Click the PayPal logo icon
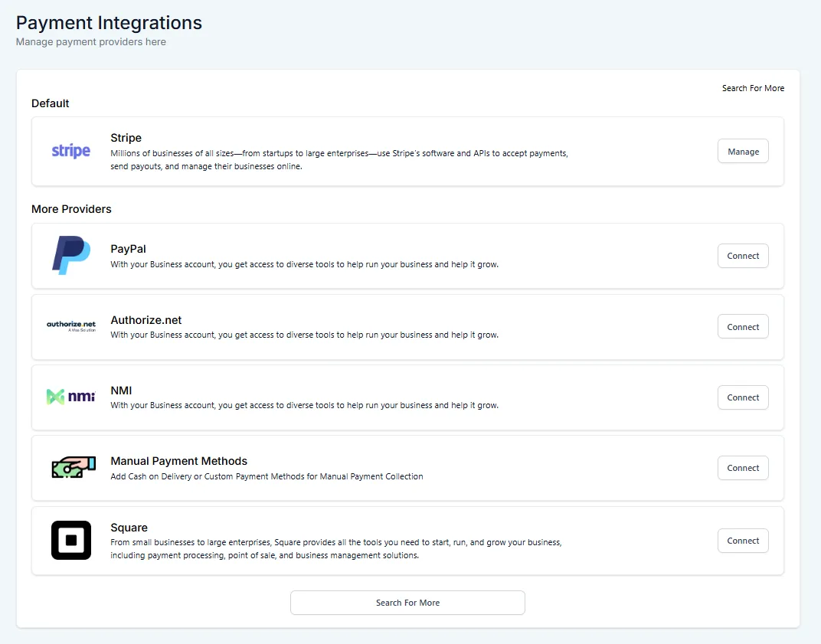Viewport: 821px width, 644px height. point(71,256)
